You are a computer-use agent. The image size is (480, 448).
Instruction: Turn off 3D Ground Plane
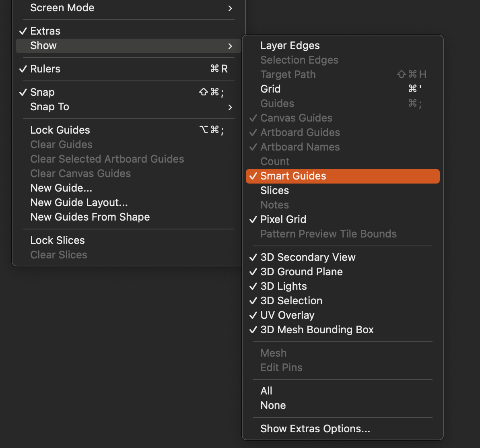pyautogui.click(x=301, y=272)
